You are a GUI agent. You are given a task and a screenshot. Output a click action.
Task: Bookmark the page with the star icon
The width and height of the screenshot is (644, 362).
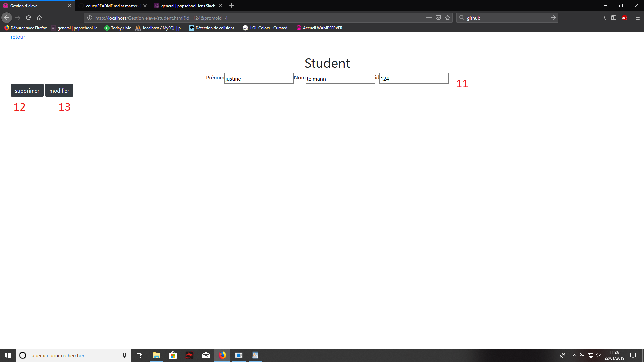click(x=448, y=18)
